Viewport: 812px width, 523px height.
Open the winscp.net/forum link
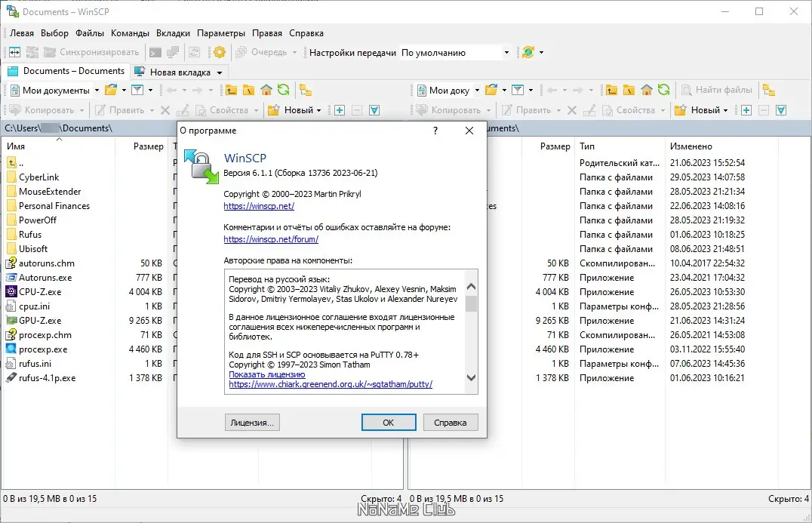pos(271,239)
